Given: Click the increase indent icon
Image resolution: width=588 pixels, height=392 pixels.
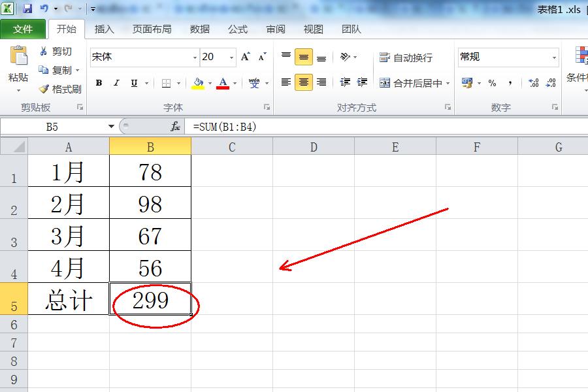Looking at the screenshot, I should [x=362, y=82].
